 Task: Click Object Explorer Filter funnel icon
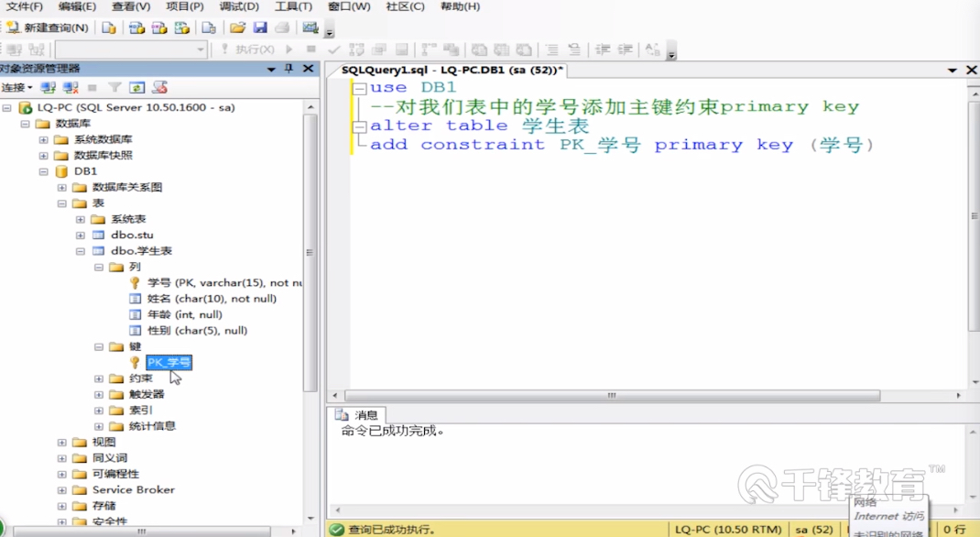[114, 88]
